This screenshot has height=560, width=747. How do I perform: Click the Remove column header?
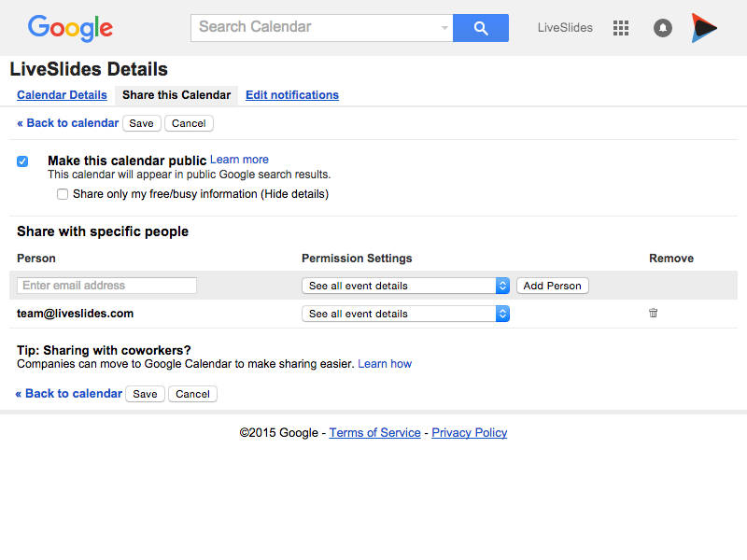click(671, 259)
